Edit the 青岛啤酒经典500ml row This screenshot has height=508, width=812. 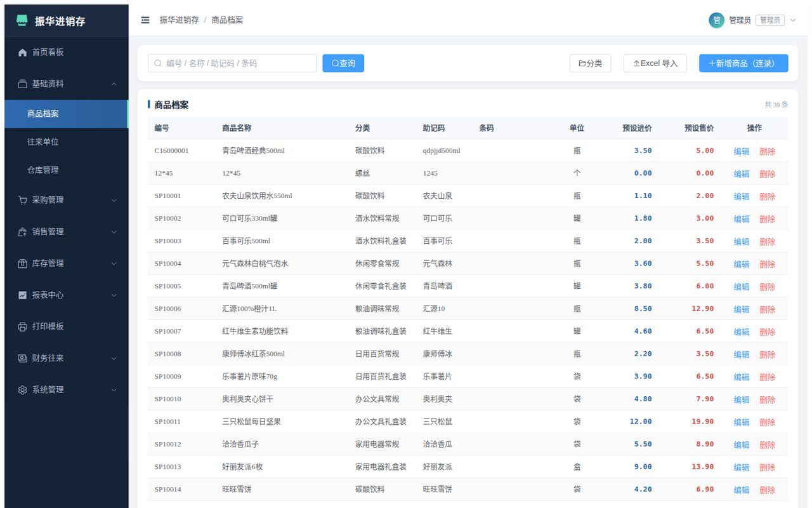pyautogui.click(x=742, y=151)
